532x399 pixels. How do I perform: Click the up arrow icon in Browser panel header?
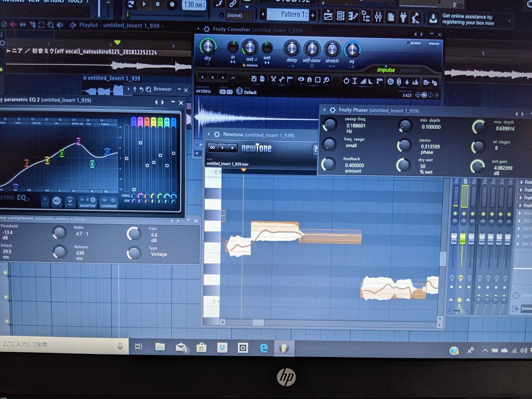[135, 89]
